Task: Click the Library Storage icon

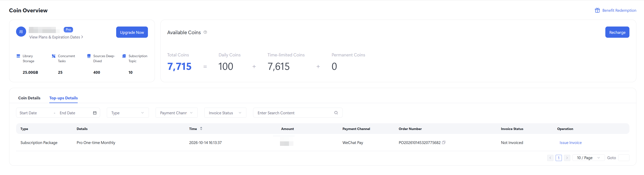Action: pyautogui.click(x=18, y=56)
